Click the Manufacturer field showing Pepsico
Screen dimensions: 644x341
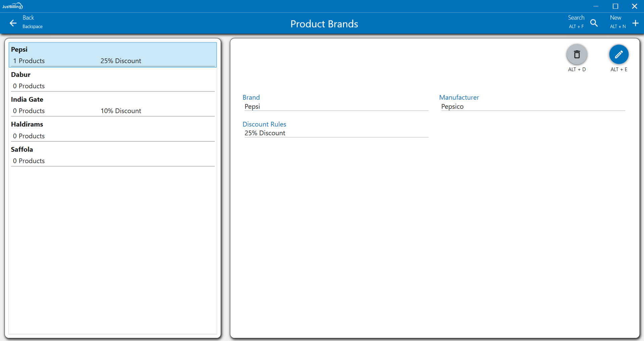point(532,106)
